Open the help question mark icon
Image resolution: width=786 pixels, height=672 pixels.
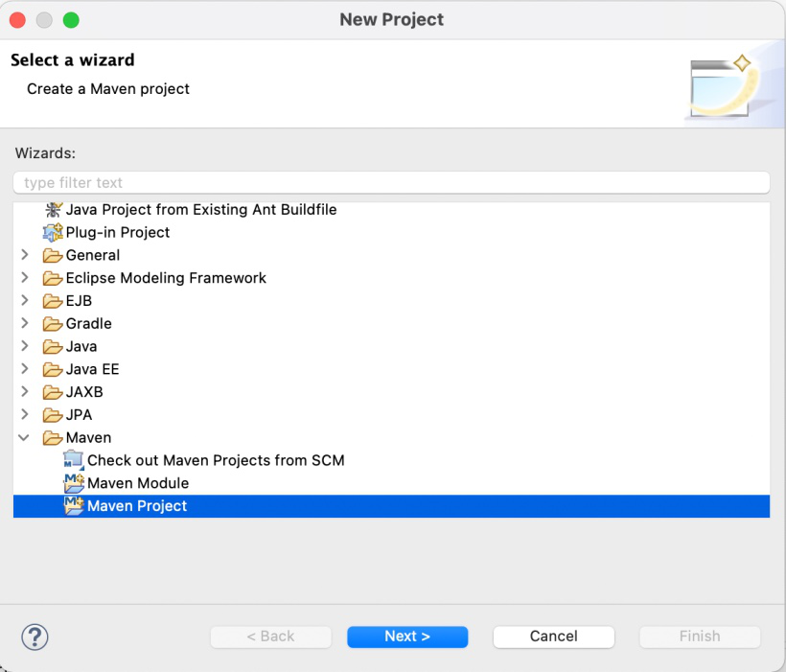[35, 637]
